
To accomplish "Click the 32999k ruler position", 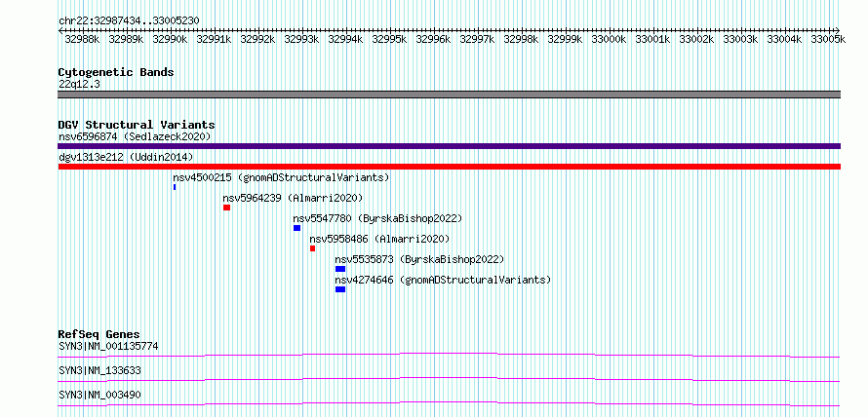I will pos(566,39).
